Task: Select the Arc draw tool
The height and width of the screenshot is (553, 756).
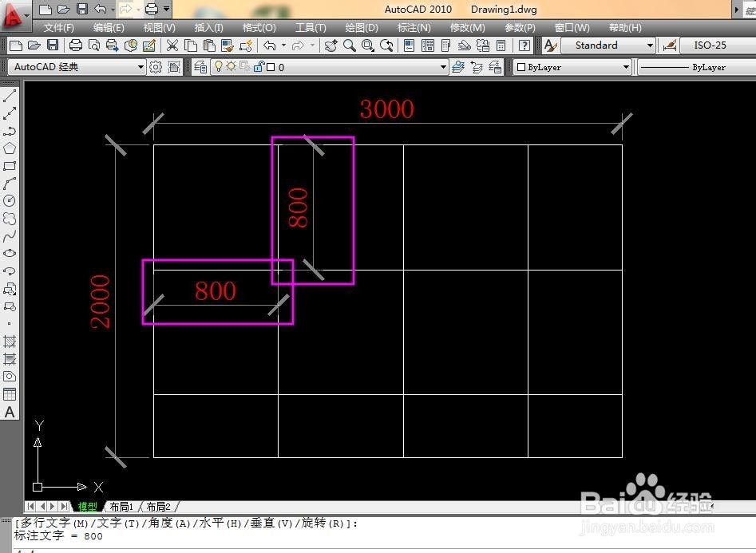Action: tap(10, 184)
